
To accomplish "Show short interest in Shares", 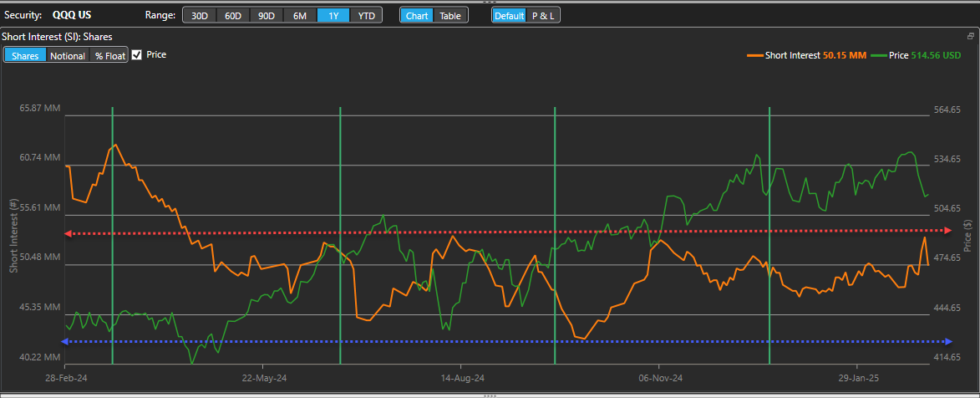I will [26, 56].
